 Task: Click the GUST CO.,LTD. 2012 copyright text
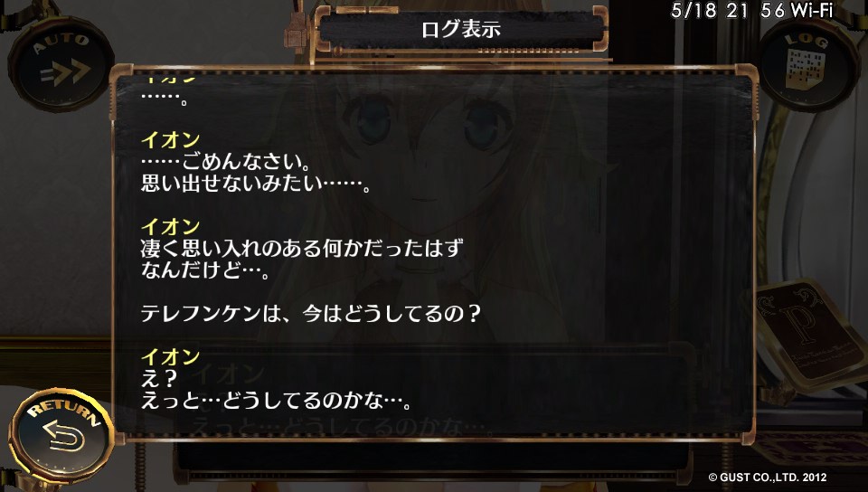[768, 477]
